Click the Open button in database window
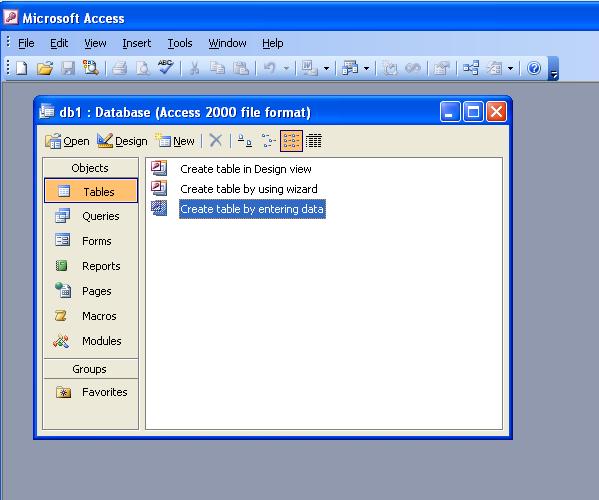This screenshot has height=500, width=599. pyautogui.click(x=67, y=141)
